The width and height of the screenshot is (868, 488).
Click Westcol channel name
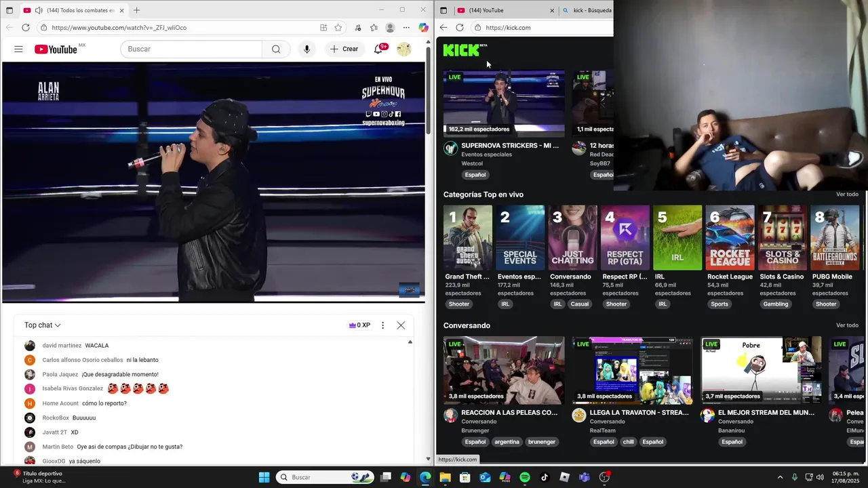click(473, 163)
